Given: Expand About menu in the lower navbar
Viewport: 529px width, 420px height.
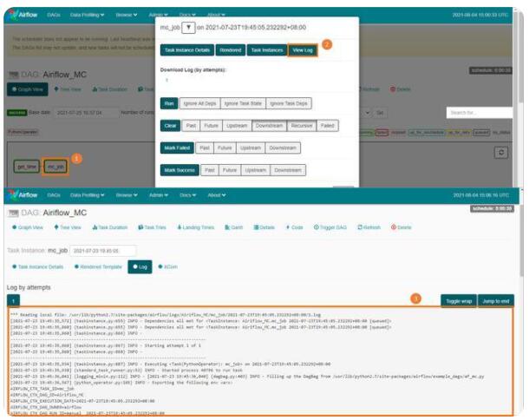Looking at the screenshot, I should click(217, 195).
